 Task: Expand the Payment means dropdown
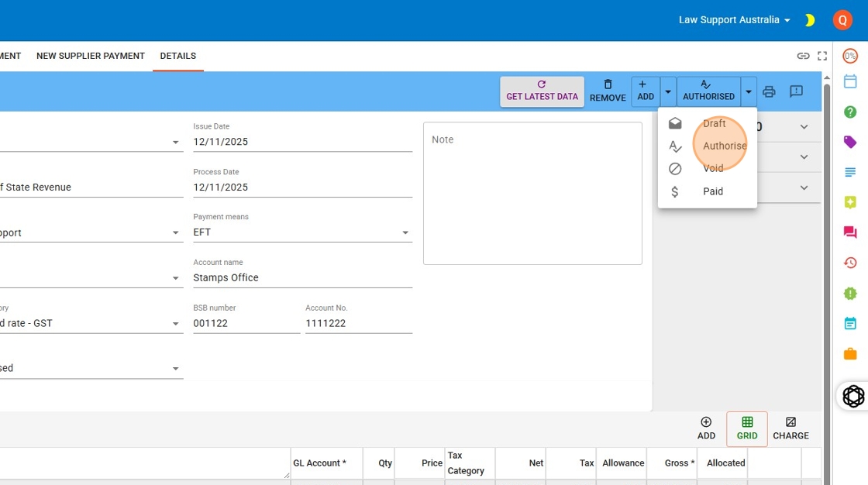click(405, 232)
